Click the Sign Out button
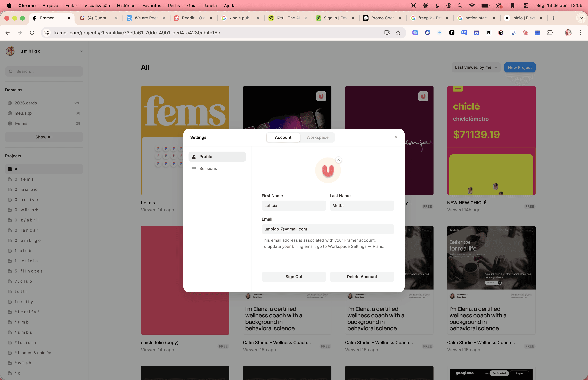 pyautogui.click(x=294, y=277)
